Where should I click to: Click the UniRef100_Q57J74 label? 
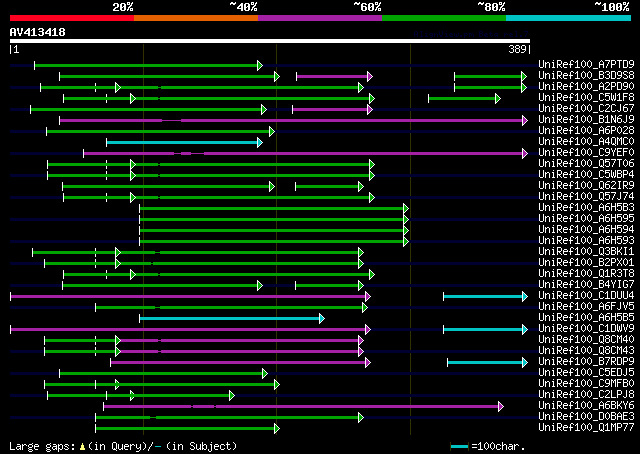coord(586,196)
